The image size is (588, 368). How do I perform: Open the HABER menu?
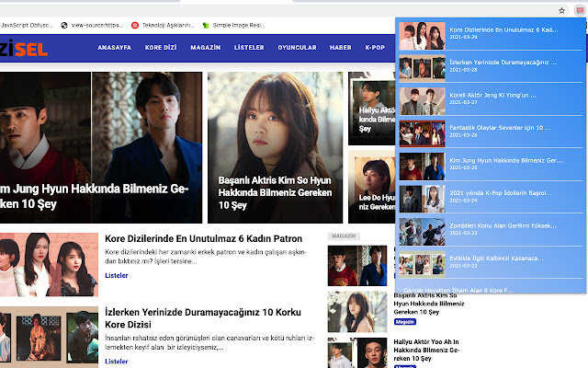coord(341,48)
